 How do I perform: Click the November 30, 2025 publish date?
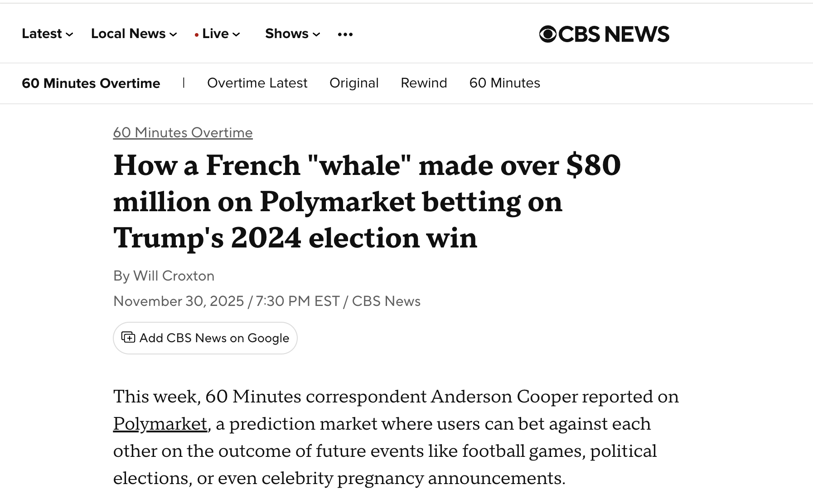tap(179, 301)
